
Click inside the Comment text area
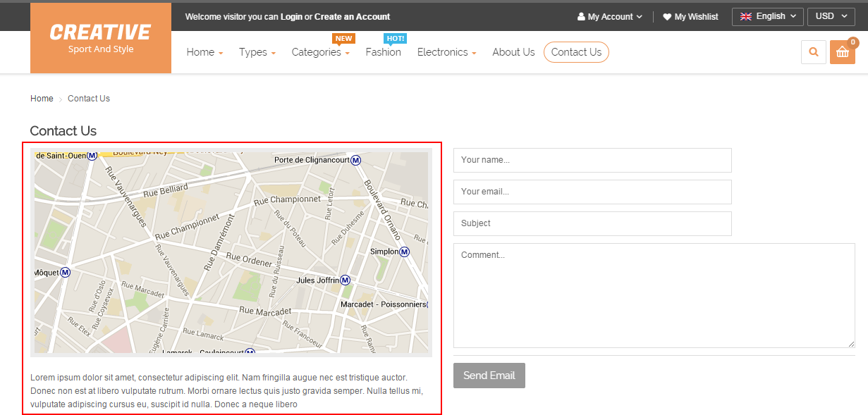click(654, 295)
